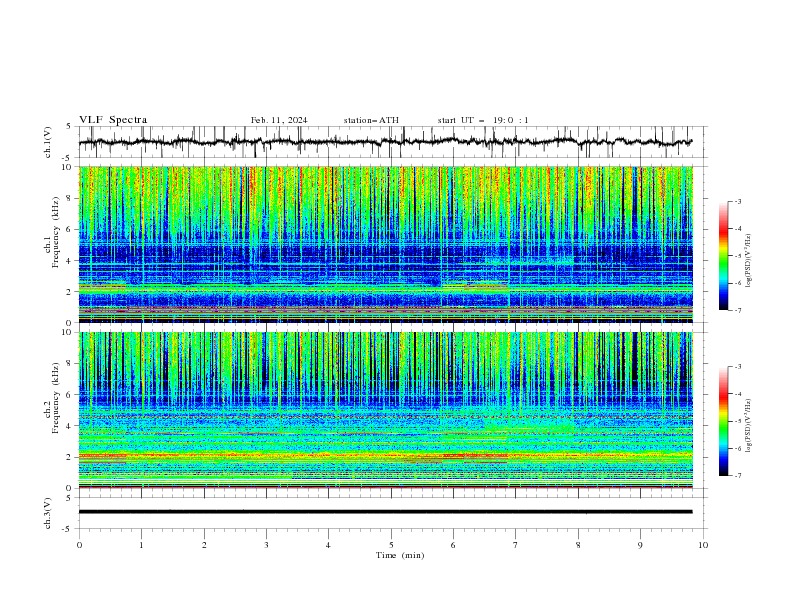The width and height of the screenshot is (792, 612).
Task: Click the lower color scale bar for ch.2
Action: (x=723, y=421)
